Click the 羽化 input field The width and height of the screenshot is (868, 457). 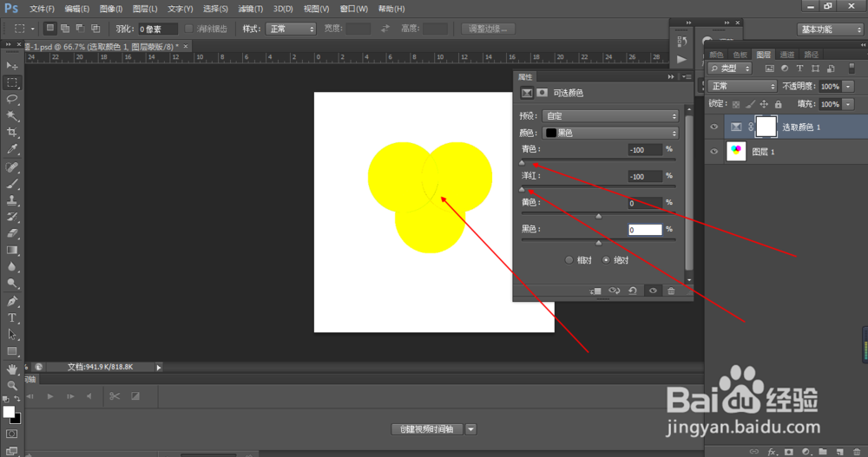tap(158, 29)
